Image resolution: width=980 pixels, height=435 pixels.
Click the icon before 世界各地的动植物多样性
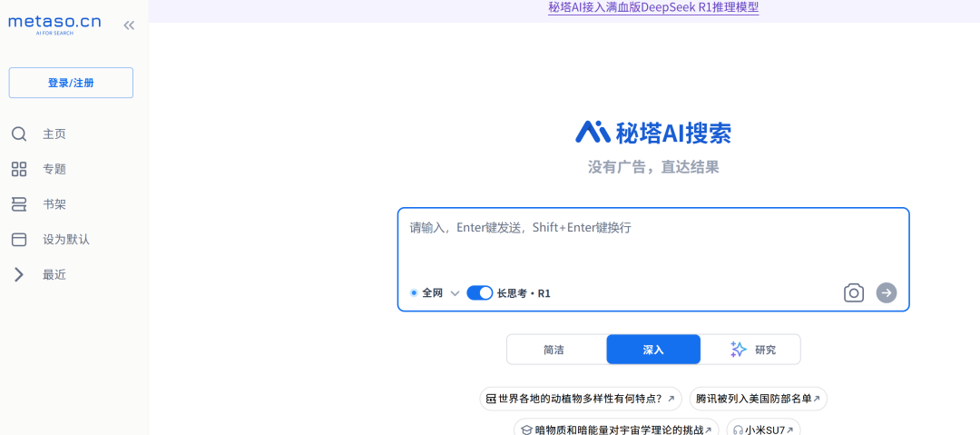click(491, 399)
